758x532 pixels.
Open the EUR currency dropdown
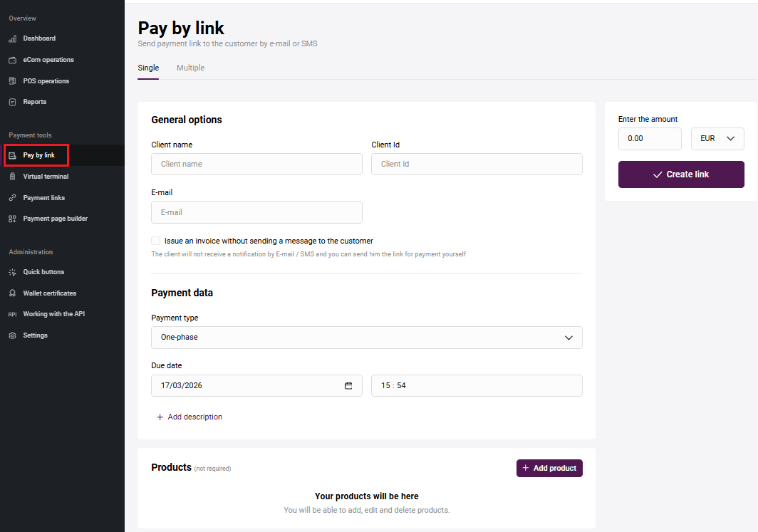click(717, 139)
